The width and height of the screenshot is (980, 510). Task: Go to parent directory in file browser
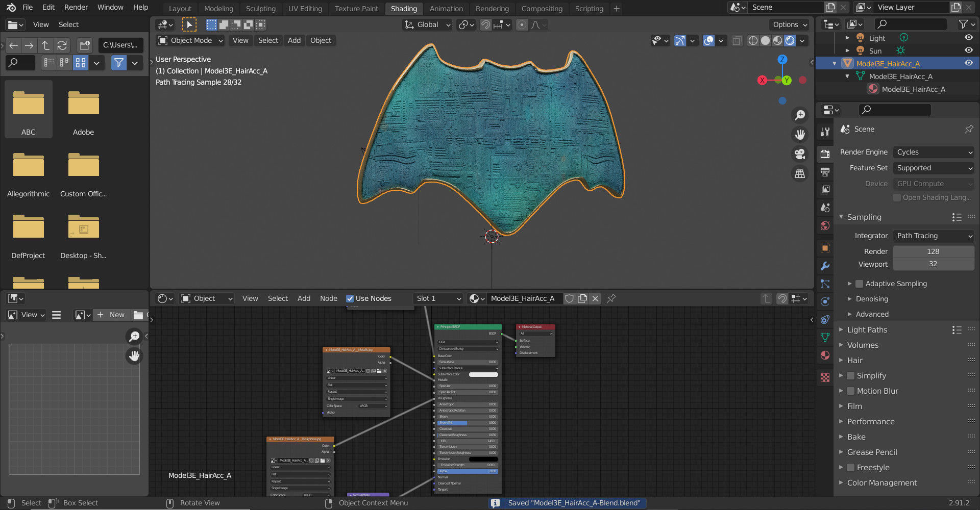tap(45, 45)
